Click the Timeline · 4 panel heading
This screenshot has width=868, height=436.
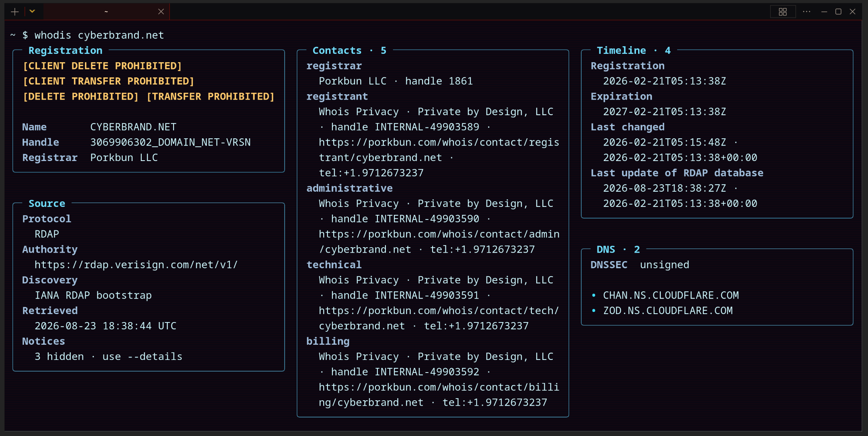pos(633,50)
